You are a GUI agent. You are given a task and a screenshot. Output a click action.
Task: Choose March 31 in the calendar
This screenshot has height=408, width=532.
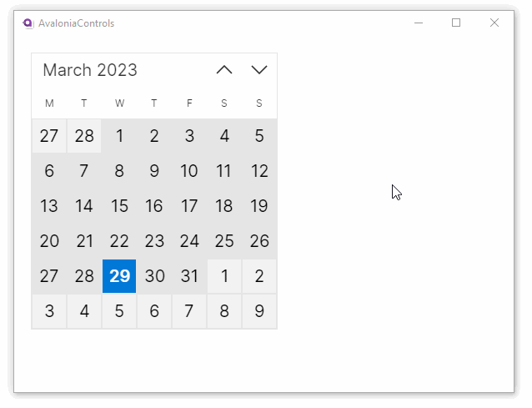tap(189, 276)
